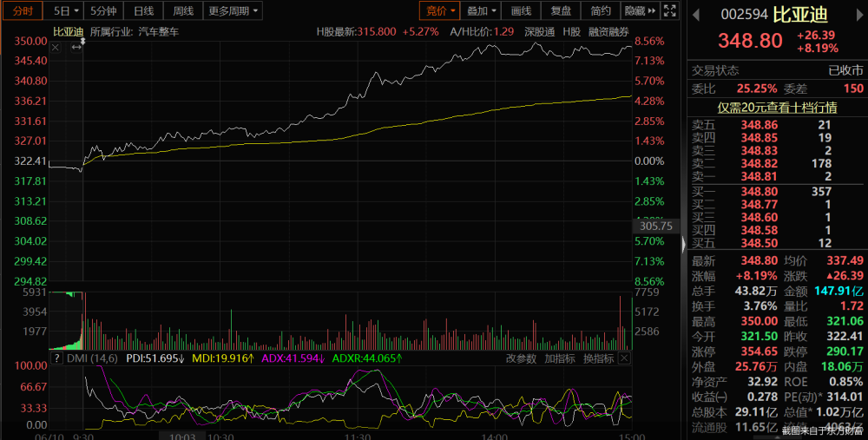Expand the 叠加 overlay dropdown
The image size is (868, 440).
coord(481,10)
